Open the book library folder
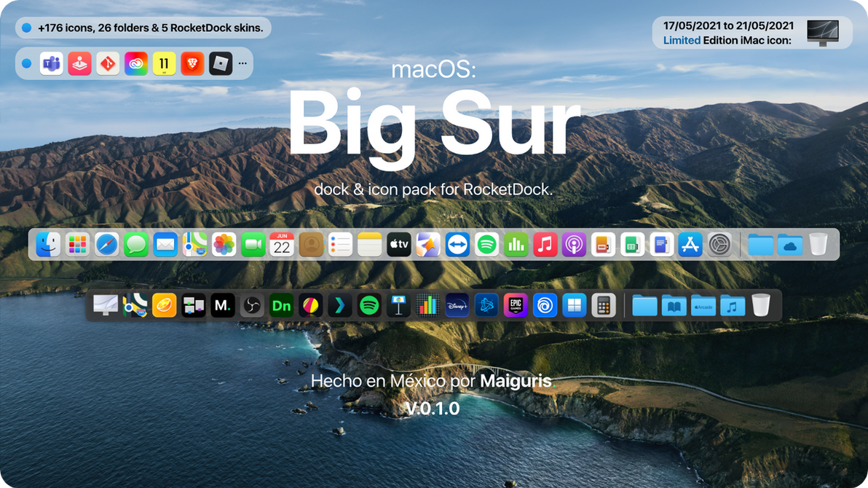 click(674, 305)
